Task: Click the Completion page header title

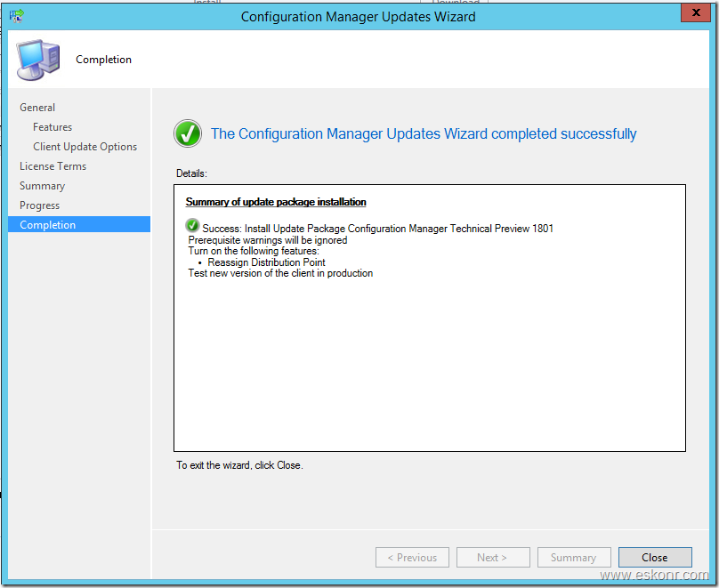Action: click(103, 60)
